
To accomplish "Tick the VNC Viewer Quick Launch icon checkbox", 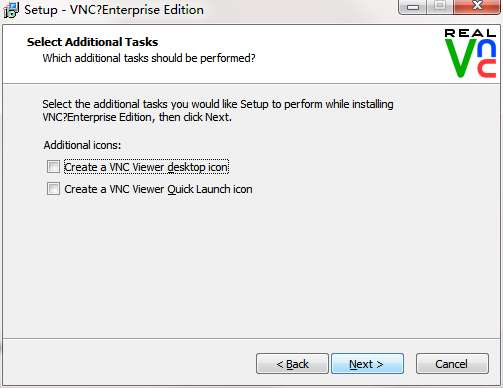I will click(x=53, y=189).
